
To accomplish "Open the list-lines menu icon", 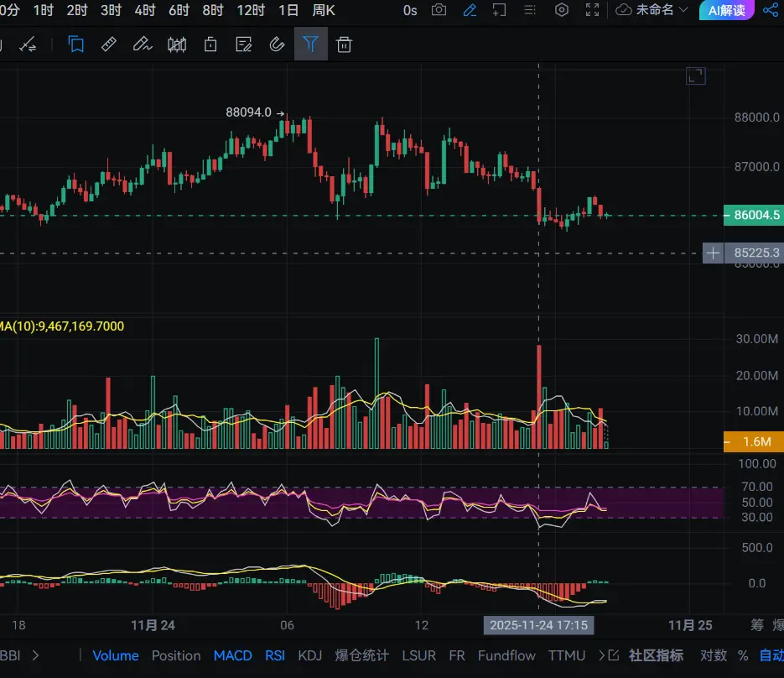I will coord(529,10).
